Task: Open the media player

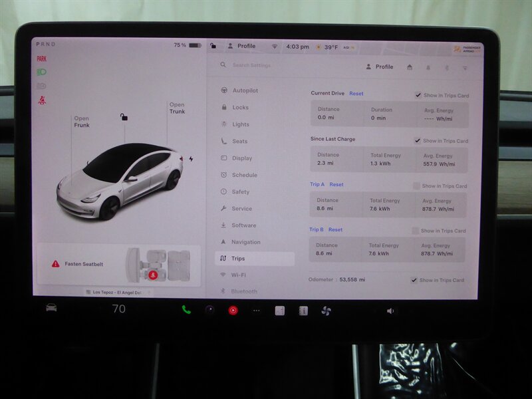Action: point(233,309)
